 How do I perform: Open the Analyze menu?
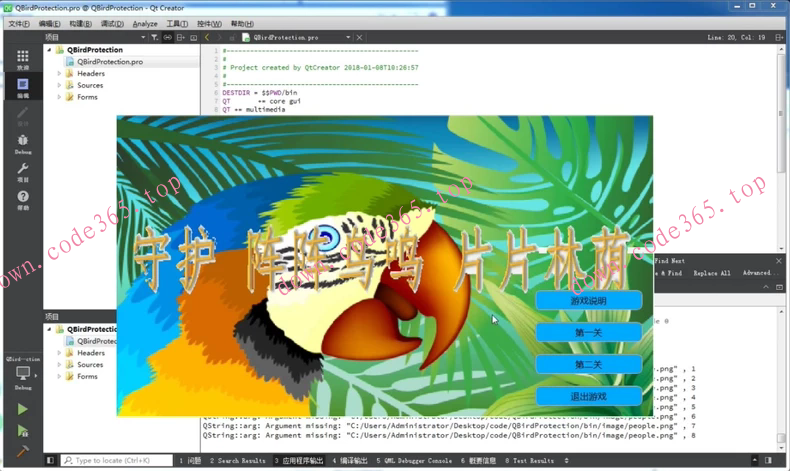145,23
